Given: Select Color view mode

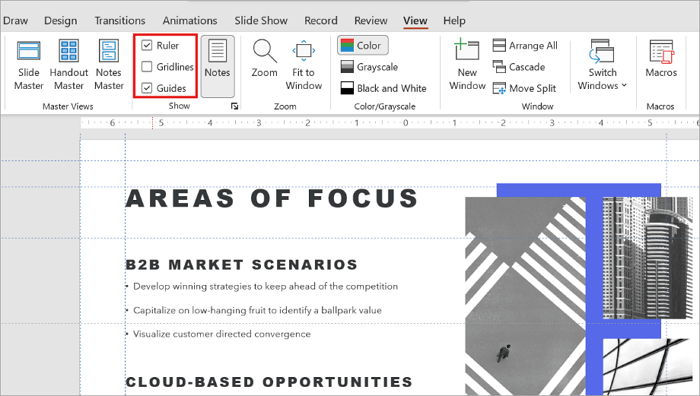Looking at the screenshot, I should coord(362,46).
